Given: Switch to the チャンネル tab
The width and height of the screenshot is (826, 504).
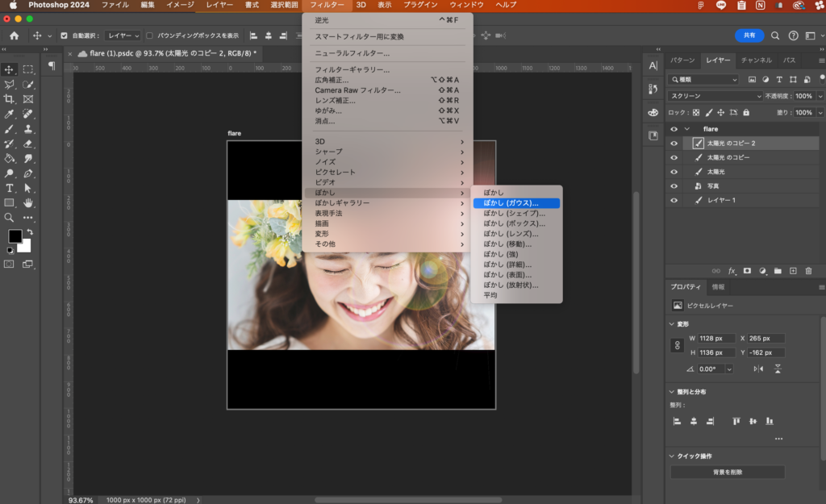Looking at the screenshot, I should 756,60.
